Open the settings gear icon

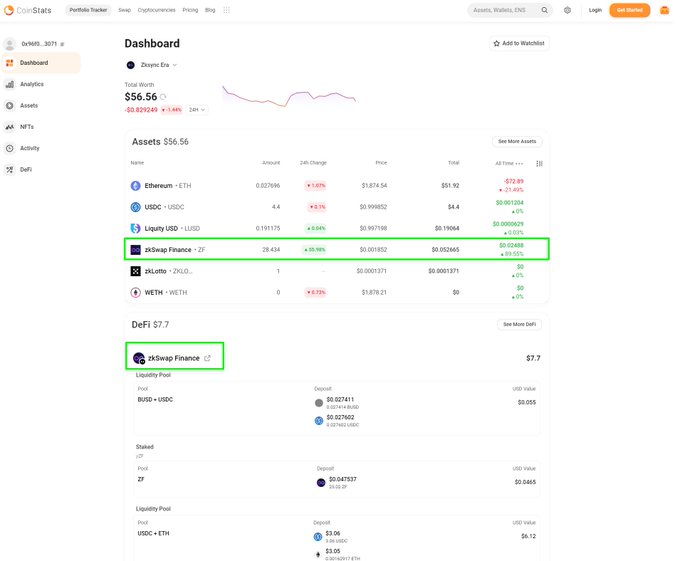pos(567,10)
